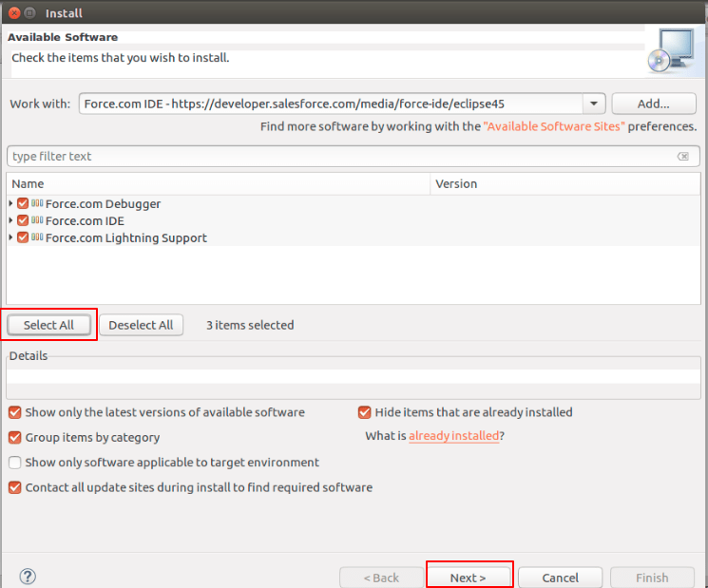Expand the Force.com IDE tree node
Screen dimensions: 708x588
(10, 220)
